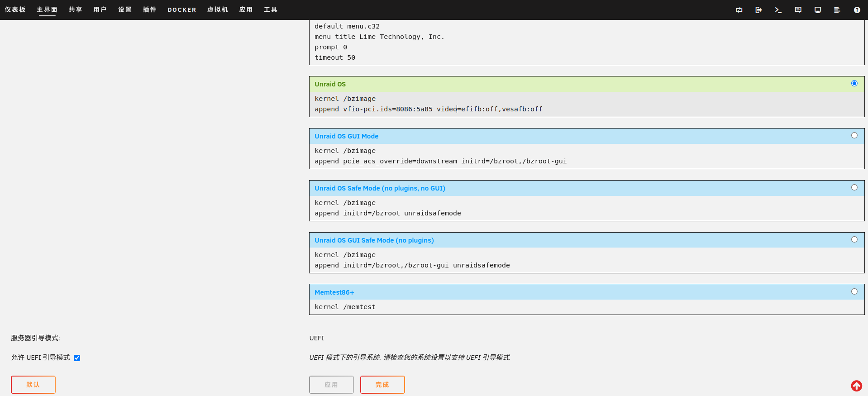Viewport: 868px width, 396px height.
Task: Edit GUI Safe Mode bzroot-gui config text
Action: point(587,260)
